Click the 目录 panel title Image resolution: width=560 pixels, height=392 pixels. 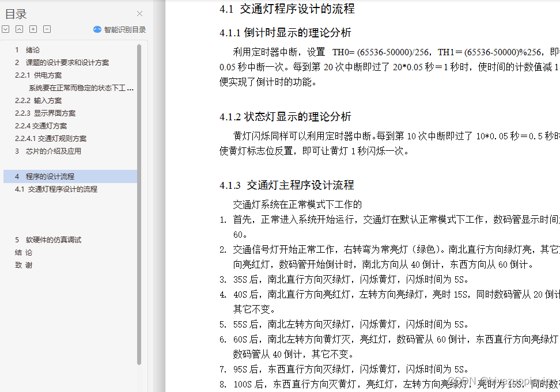[16, 14]
